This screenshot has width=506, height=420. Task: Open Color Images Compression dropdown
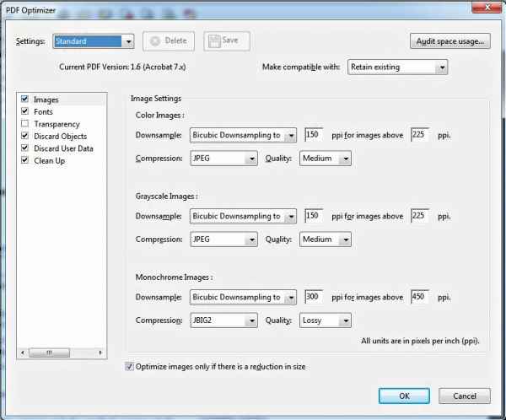coord(223,159)
